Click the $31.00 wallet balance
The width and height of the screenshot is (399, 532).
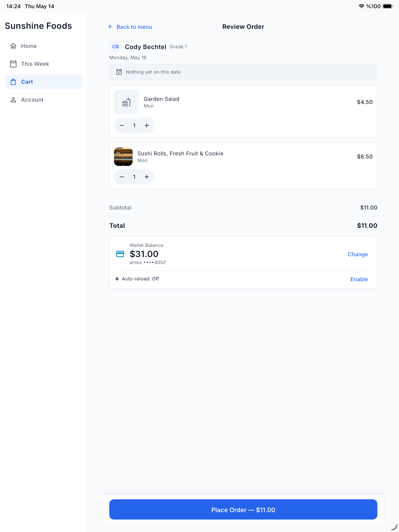click(x=144, y=254)
